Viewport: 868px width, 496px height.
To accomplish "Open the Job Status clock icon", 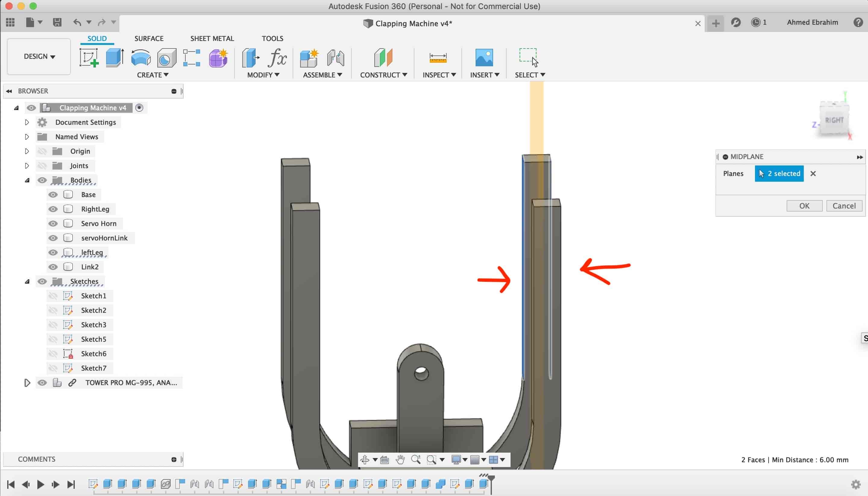I will (x=756, y=23).
